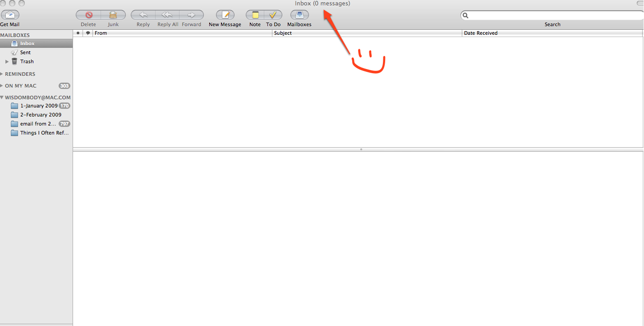This screenshot has height=326, width=644.
Task: Click the Forward arrow icon
Action: [x=191, y=15]
